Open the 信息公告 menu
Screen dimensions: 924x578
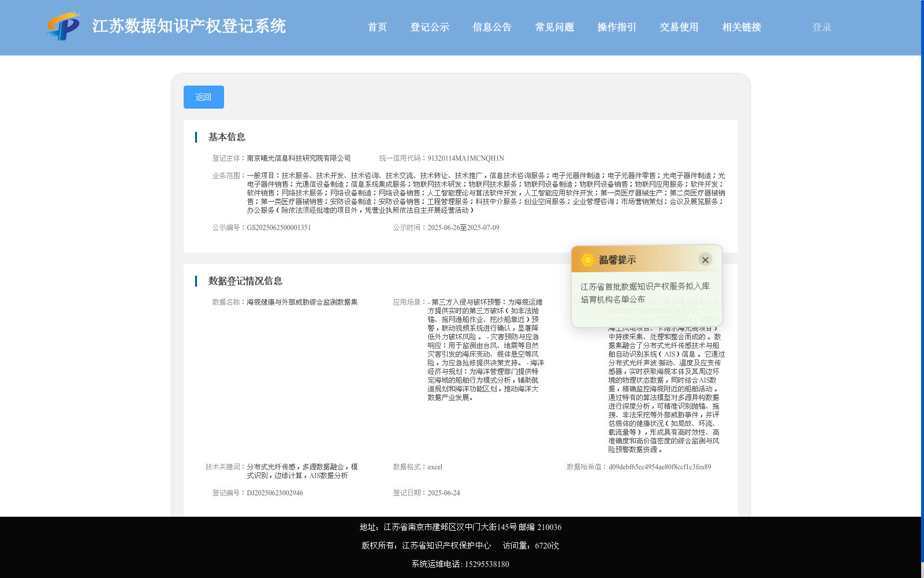(x=492, y=27)
